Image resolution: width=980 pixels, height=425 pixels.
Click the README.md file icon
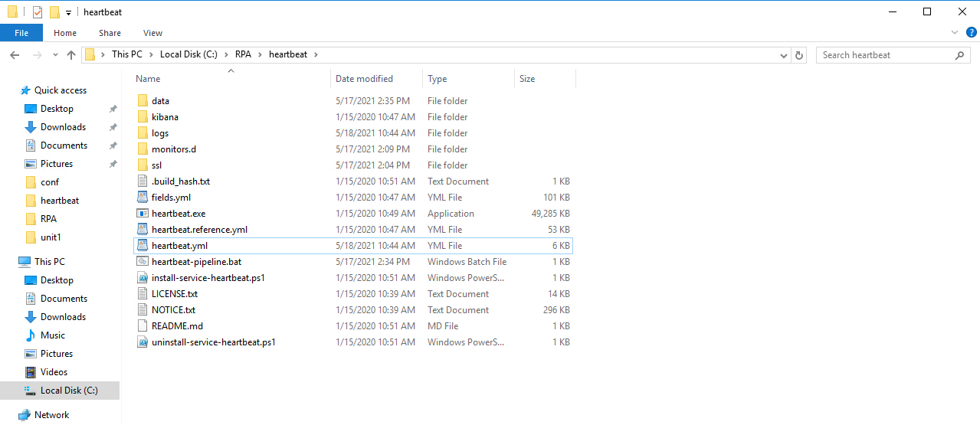click(143, 326)
